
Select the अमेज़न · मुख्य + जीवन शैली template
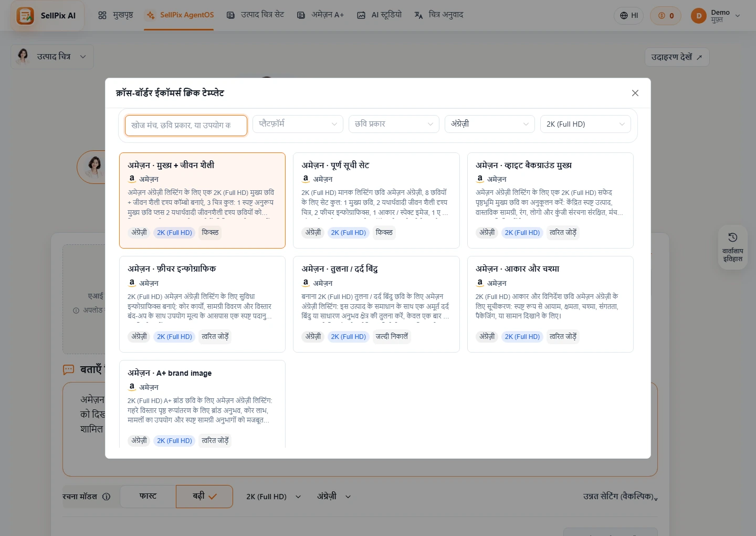tap(202, 200)
